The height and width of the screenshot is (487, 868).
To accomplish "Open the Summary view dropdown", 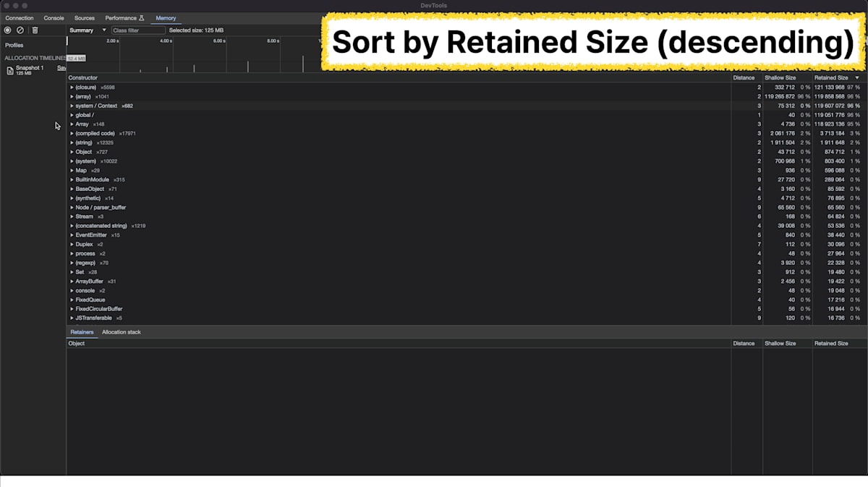I will [88, 30].
